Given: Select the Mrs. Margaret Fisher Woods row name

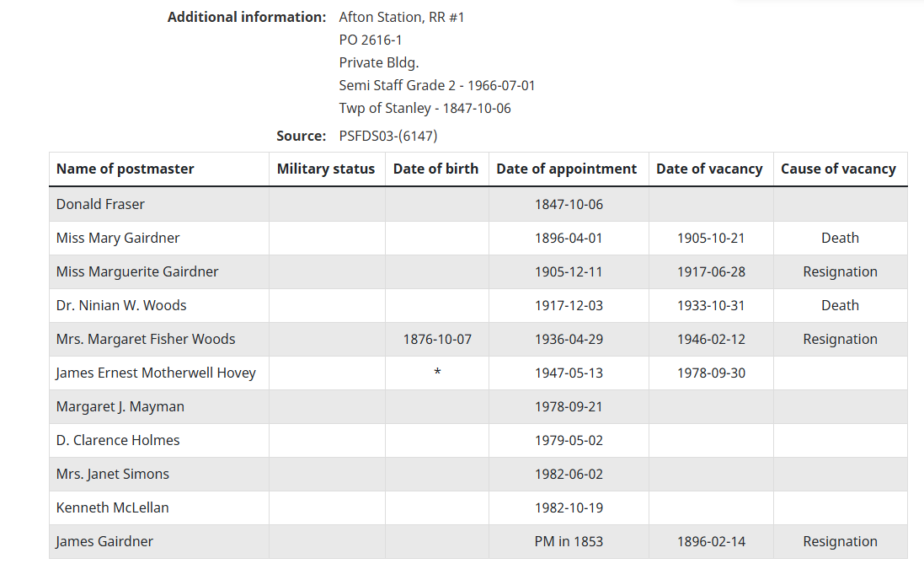Looking at the screenshot, I should [x=146, y=339].
